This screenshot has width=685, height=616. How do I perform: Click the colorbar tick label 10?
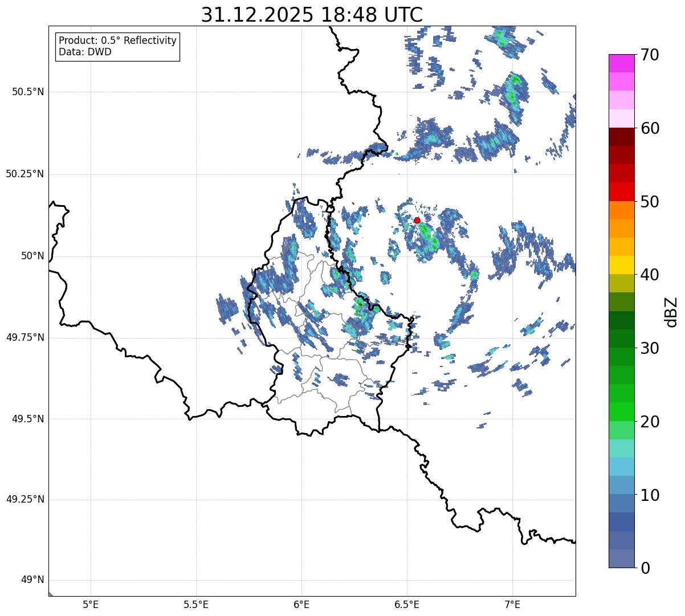pyautogui.click(x=650, y=495)
